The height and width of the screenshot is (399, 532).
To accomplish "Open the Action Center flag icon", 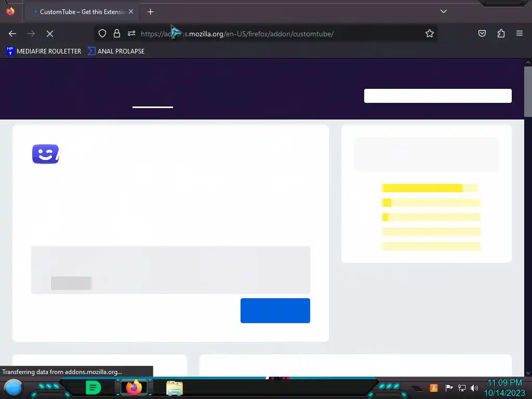I will [449, 388].
